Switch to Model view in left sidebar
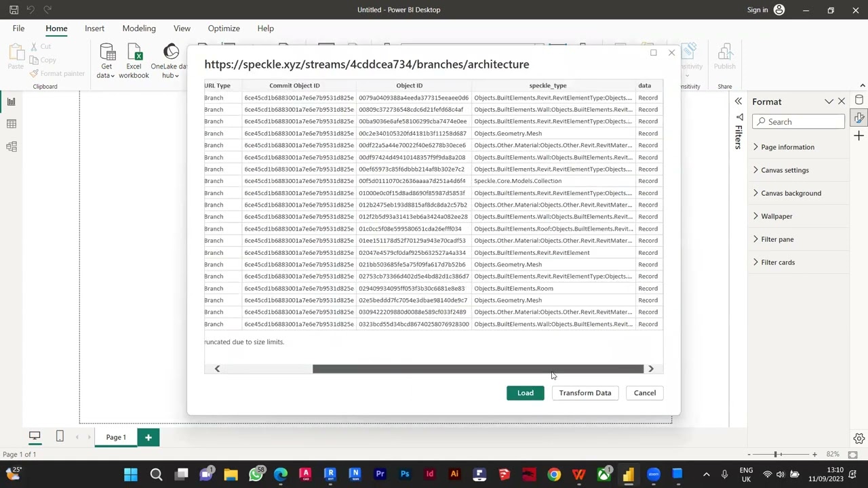The image size is (868, 488). 12,146
